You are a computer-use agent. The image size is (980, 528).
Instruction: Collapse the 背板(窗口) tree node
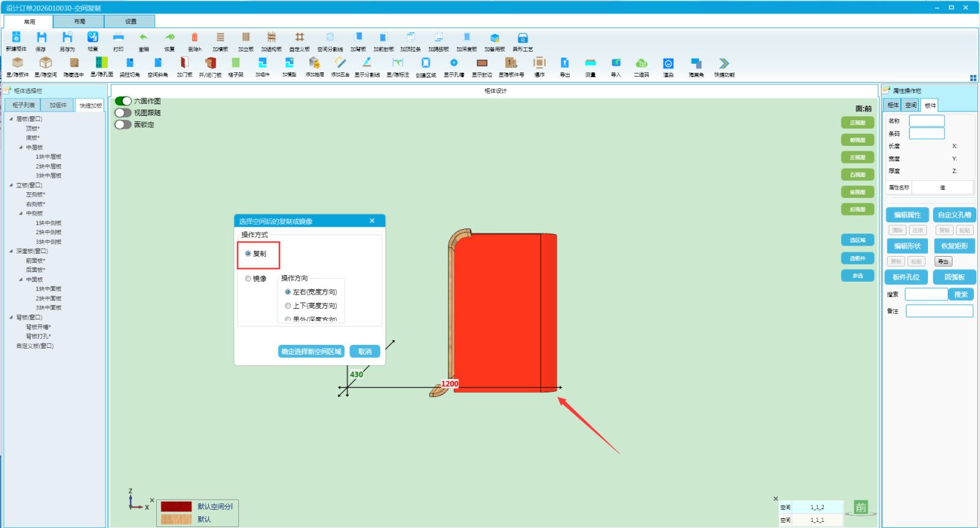point(11,317)
